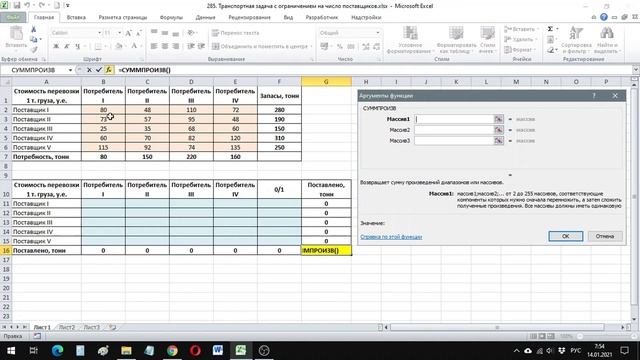The width and height of the screenshot is (640, 360).
Task: Open Microsoft Edge from the taskbar
Action: (x=57, y=350)
